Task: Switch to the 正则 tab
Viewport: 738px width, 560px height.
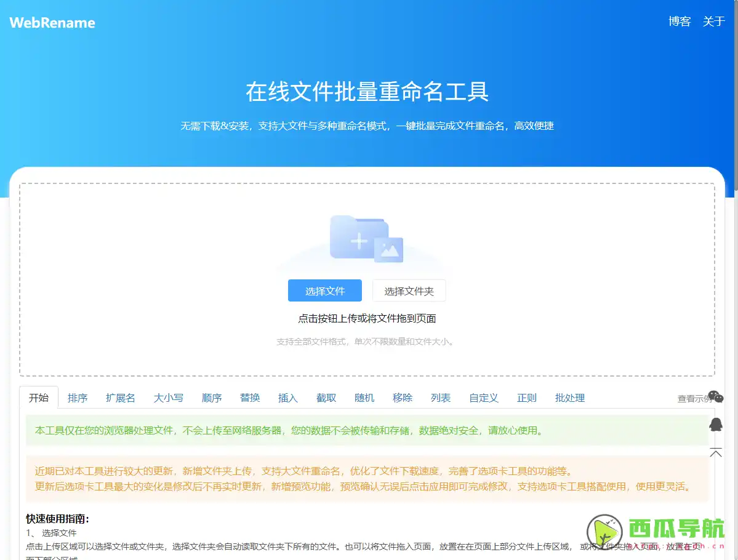Action: click(526, 398)
